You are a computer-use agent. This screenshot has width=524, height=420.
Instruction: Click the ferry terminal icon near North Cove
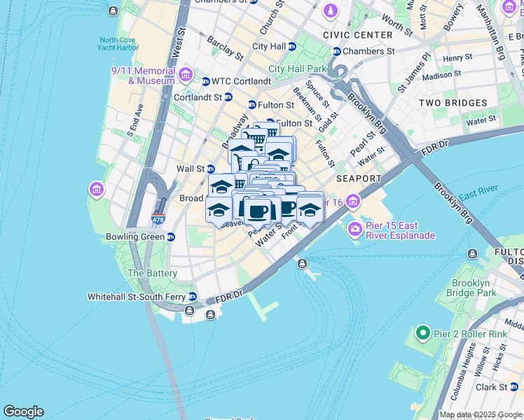tap(113, 11)
